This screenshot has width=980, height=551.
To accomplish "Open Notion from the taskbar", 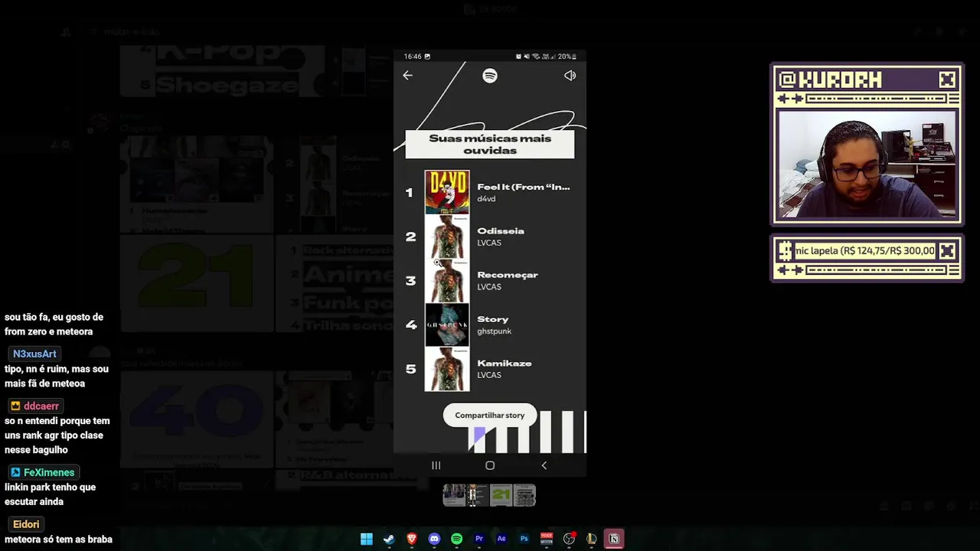I will coord(614,539).
